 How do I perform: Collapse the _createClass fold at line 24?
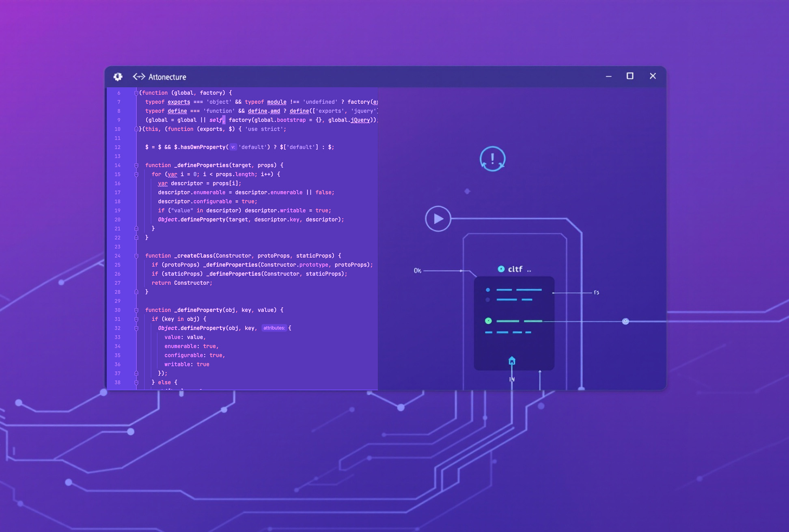point(136,256)
